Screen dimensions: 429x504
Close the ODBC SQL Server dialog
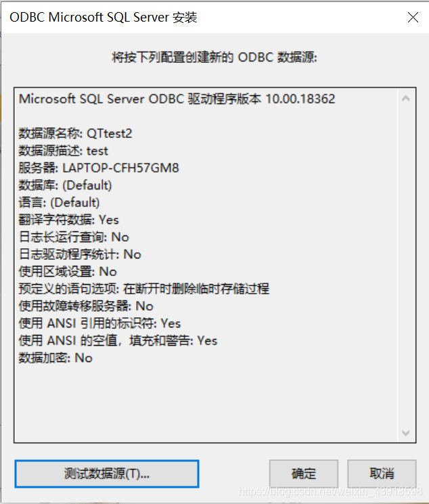[413, 17]
